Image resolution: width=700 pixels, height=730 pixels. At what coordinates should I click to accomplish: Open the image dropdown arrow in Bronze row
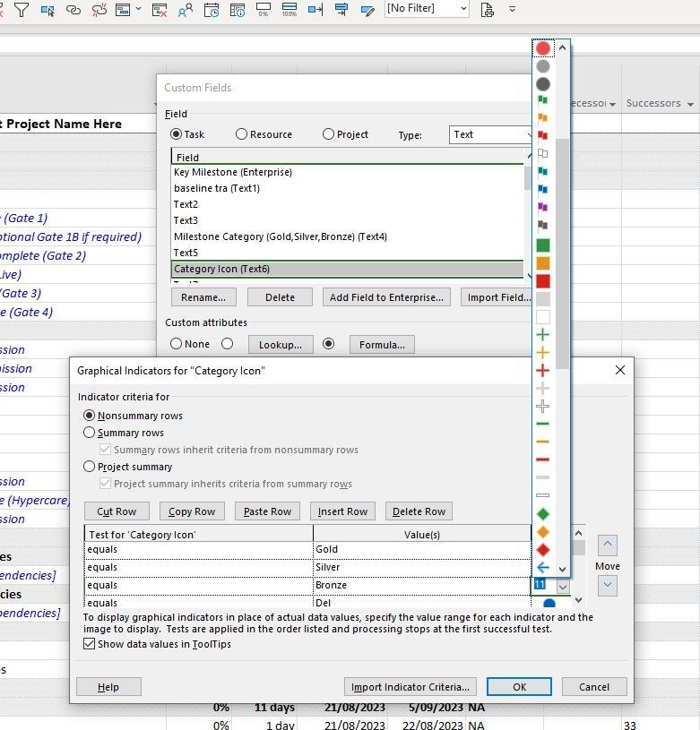coord(562,587)
